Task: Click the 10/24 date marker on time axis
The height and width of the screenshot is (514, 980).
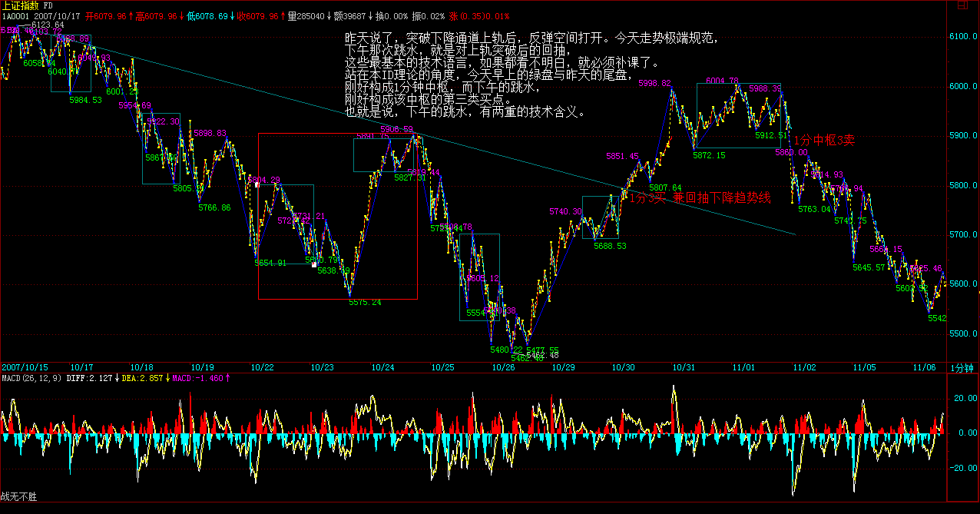Action: (x=382, y=367)
